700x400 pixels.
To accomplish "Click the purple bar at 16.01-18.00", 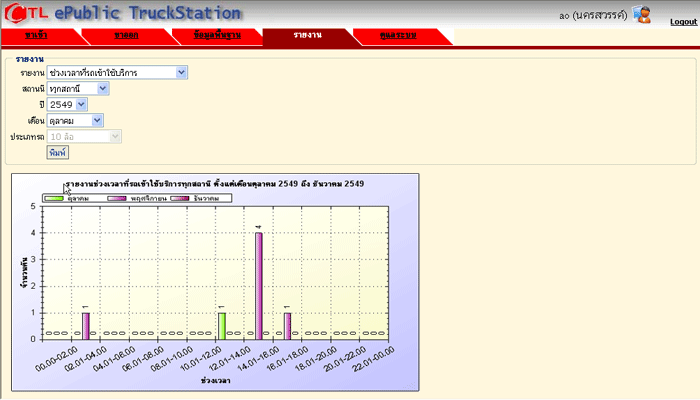I will click(x=288, y=326).
